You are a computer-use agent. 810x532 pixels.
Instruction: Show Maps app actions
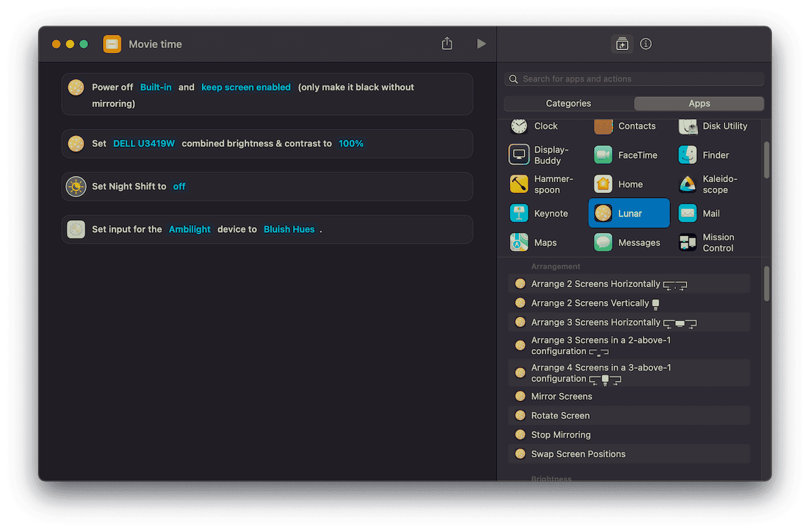[533, 242]
